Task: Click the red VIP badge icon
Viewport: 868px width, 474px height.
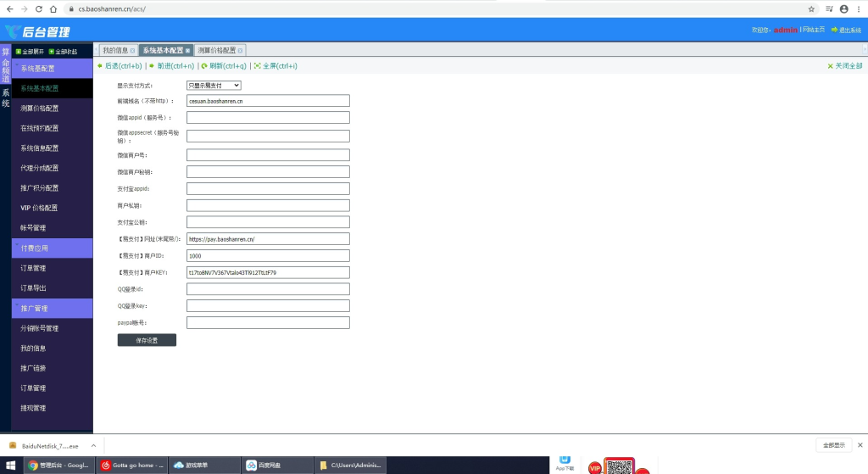Action: tap(594, 468)
